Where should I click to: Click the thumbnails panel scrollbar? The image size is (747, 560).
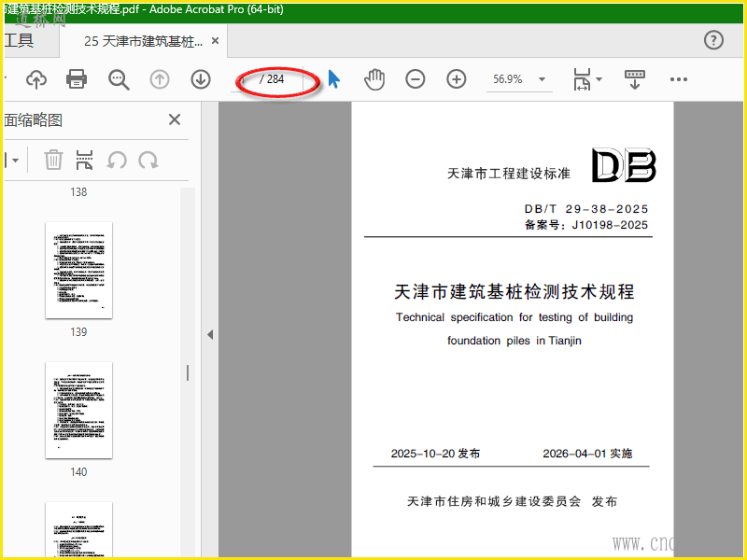(188, 372)
